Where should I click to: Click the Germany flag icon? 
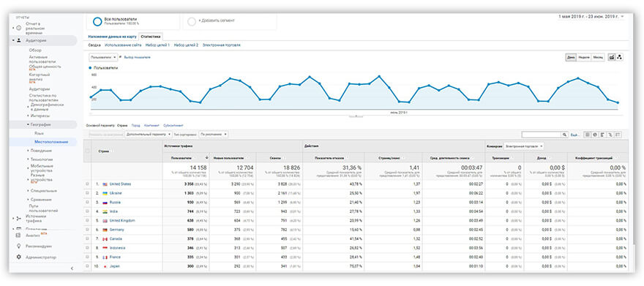(105, 230)
